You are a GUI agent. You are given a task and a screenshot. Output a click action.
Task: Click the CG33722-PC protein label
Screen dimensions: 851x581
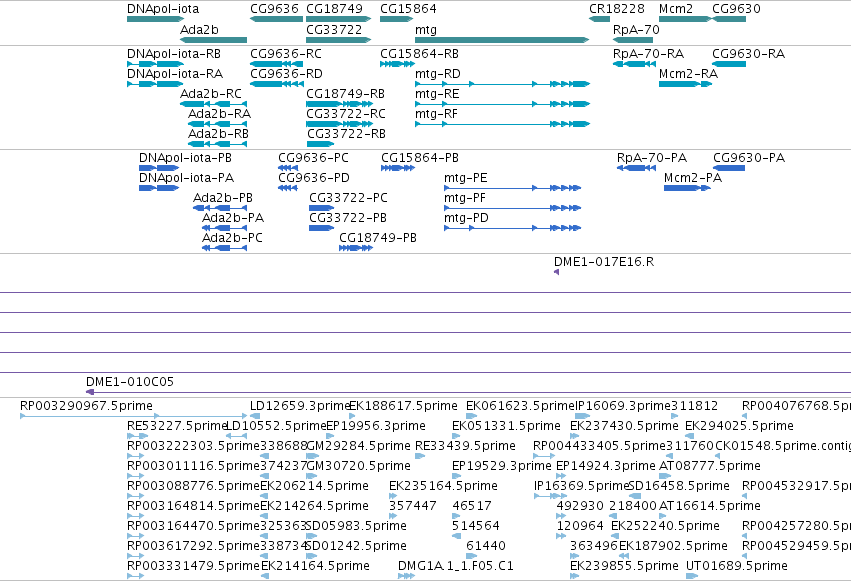pyautogui.click(x=348, y=198)
